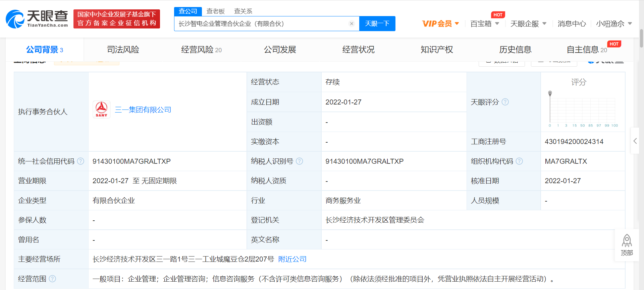Switch to the 经营状况 tab
Viewport: 644px width, 290px height.
(x=358, y=50)
